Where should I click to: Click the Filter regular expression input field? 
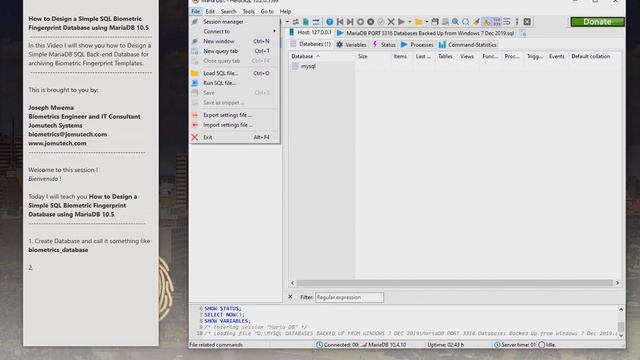tap(349, 298)
